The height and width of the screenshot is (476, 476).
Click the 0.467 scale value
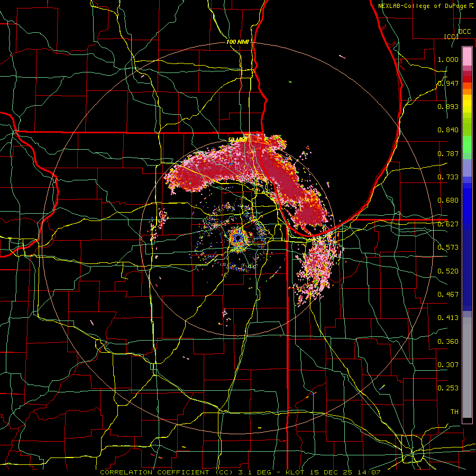[448, 295]
